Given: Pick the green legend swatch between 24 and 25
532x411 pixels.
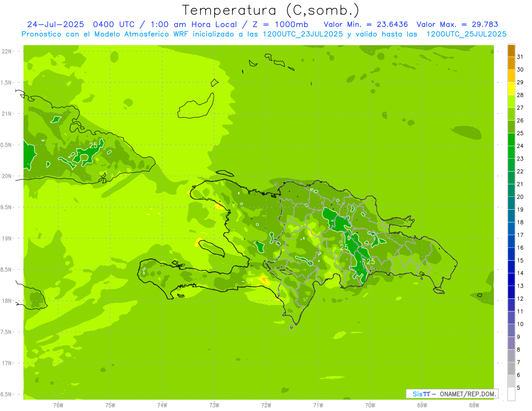Looking at the screenshot, I should point(511,140).
